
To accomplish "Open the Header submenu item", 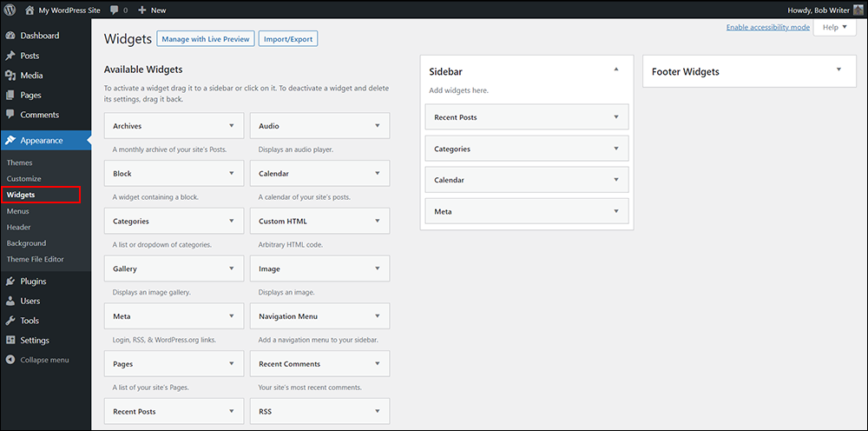I will [19, 227].
